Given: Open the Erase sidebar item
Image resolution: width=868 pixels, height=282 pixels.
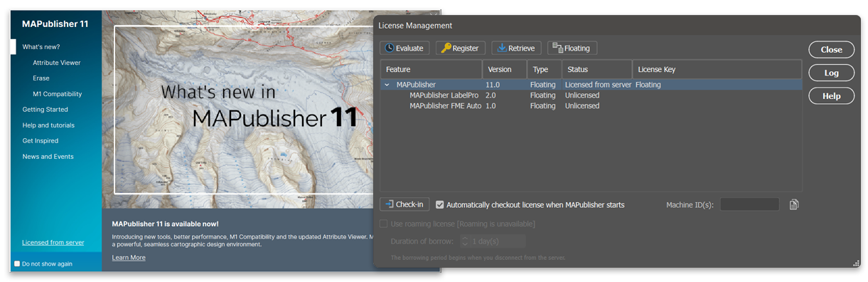Looking at the screenshot, I should tap(41, 78).
